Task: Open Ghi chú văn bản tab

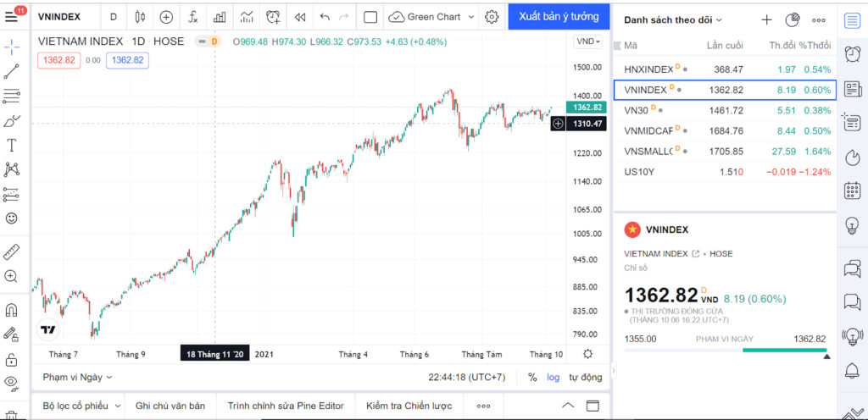Action: 170,406
